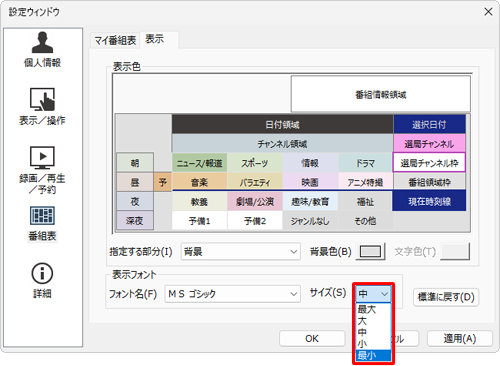Select the 深夜 time-band cell
500x366 pixels.
pos(135,220)
